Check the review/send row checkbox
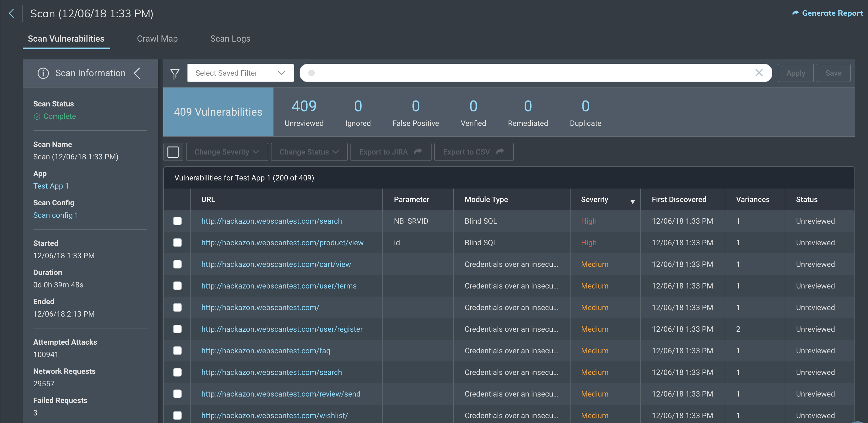The width and height of the screenshot is (868, 423). [x=177, y=394]
